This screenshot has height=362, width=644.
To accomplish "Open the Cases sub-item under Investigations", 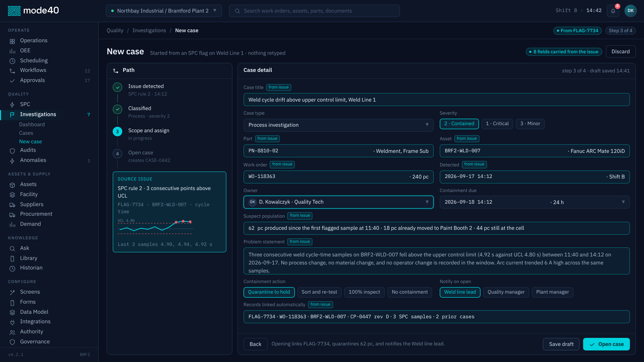I will [26, 133].
